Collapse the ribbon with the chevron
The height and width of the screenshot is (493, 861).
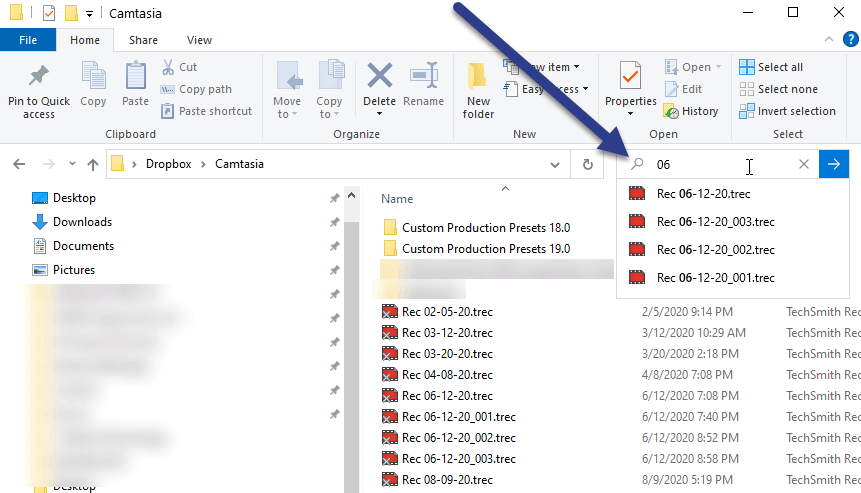point(829,39)
